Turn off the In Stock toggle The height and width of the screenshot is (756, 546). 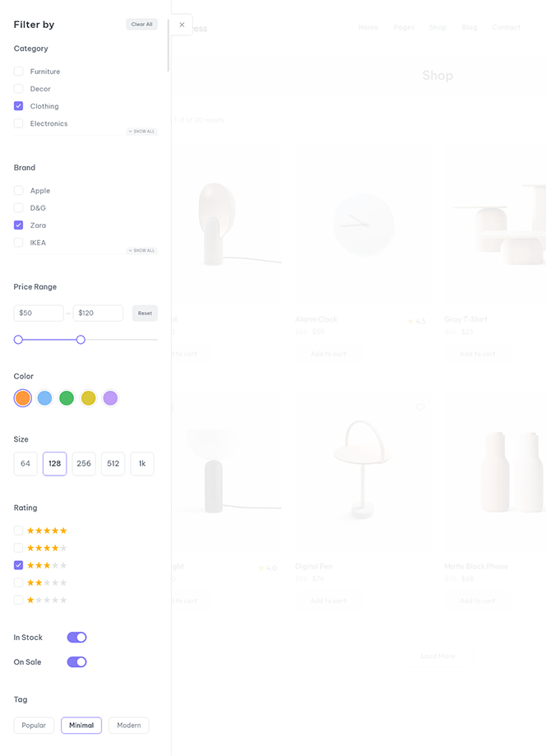(x=76, y=638)
